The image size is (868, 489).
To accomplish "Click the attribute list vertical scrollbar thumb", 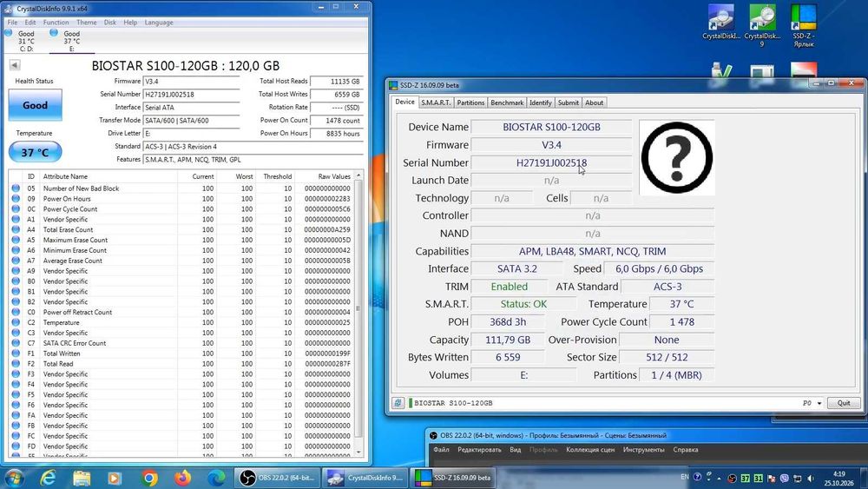I will coord(358,308).
